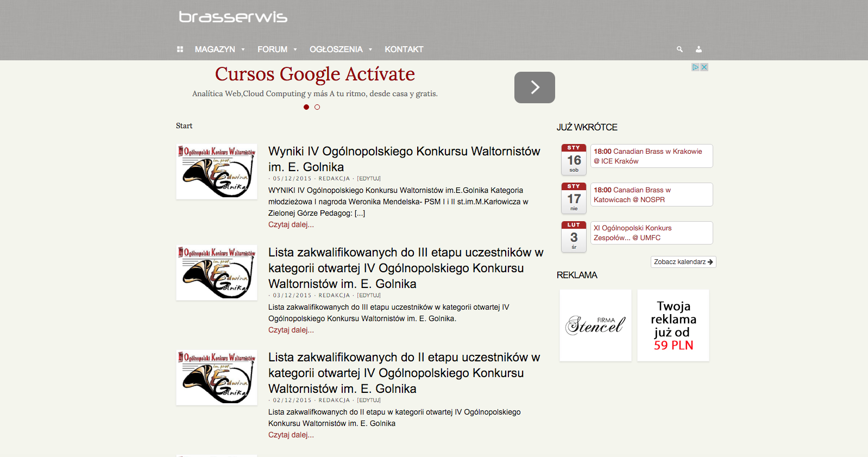Click the Zobacz kalendarz button
The image size is (868, 457).
[x=683, y=262]
